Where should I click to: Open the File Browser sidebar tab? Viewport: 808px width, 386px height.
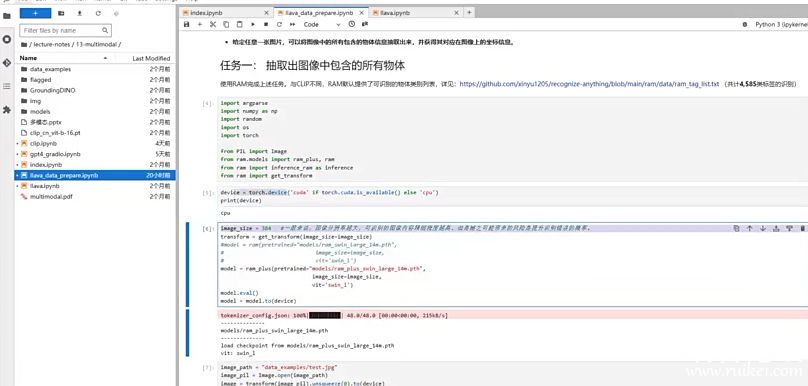[x=7, y=16]
